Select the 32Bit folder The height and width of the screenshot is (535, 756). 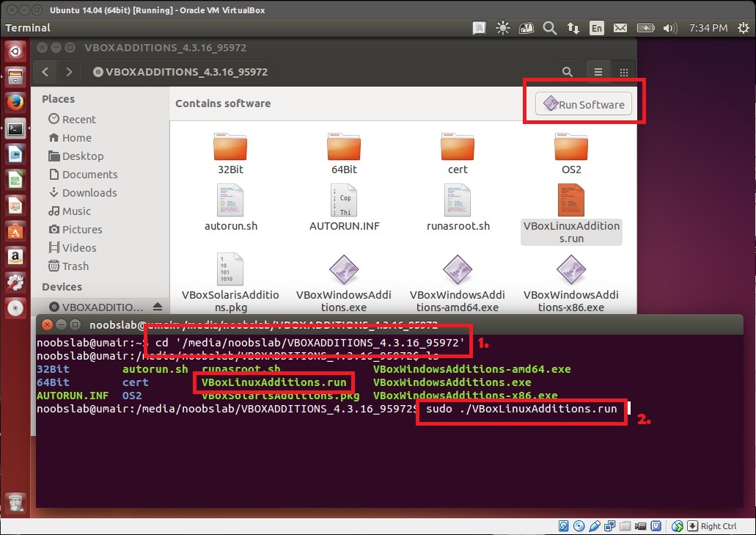pyautogui.click(x=230, y=154)
